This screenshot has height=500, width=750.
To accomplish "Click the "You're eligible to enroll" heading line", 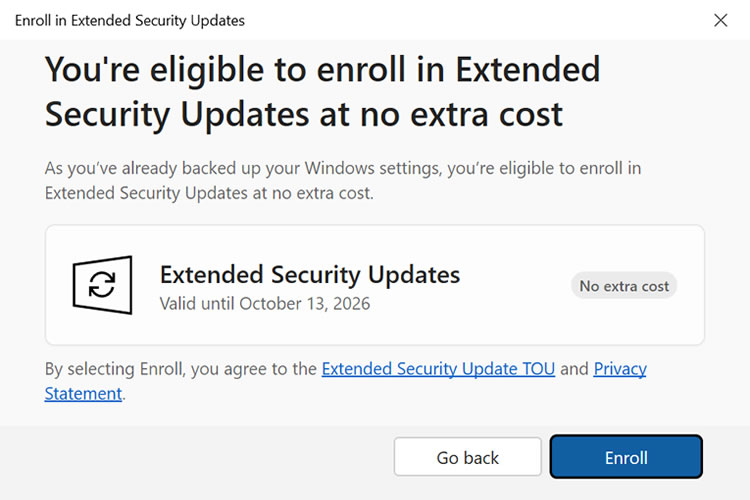I will pos(322,70).
